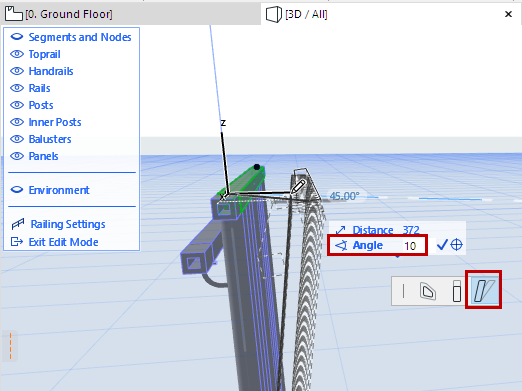Click the Exit Edit Mode icon

pyautogui.click(x=17, y=241)
